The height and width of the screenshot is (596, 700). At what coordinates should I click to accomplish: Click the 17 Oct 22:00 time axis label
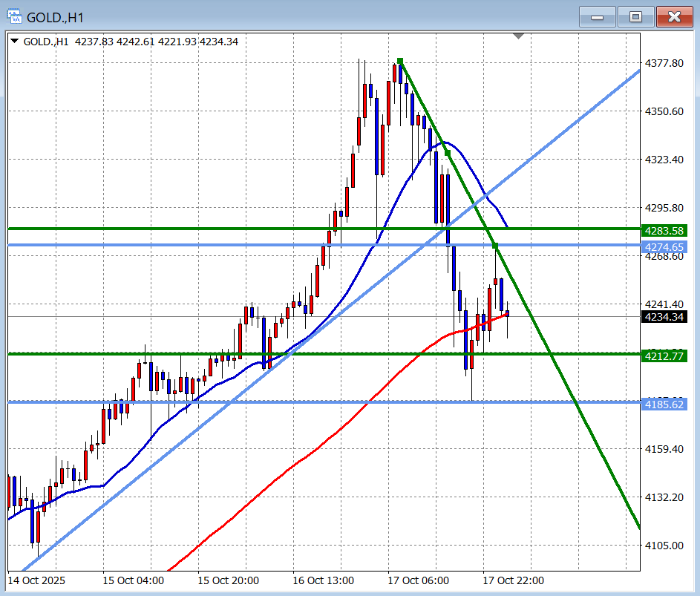[x=513, y=580]
